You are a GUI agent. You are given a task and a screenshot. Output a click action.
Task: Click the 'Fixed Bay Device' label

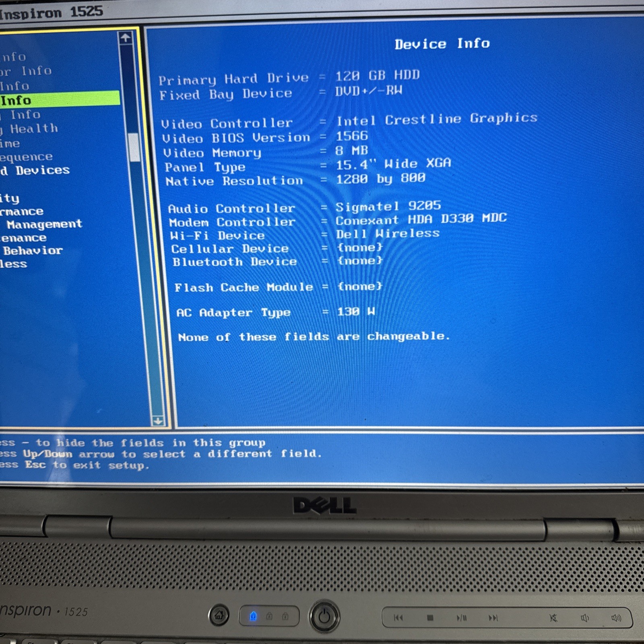tap(225, 95)
